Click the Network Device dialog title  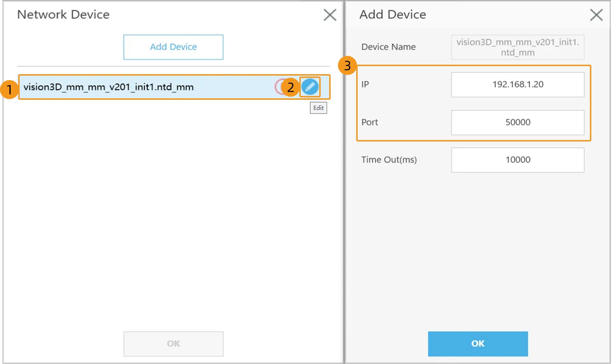click(63, 14)
